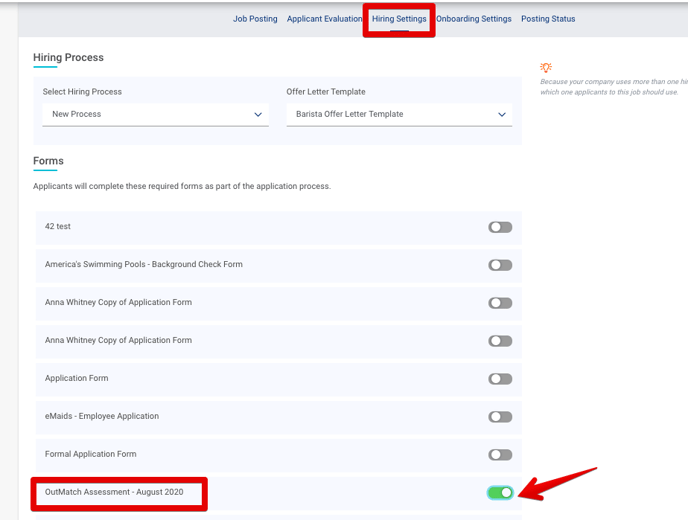Image resolution: width=688 pixels, height=520 pixels.
Task: Enable the Application Form toggle
Action: point(500,379)
